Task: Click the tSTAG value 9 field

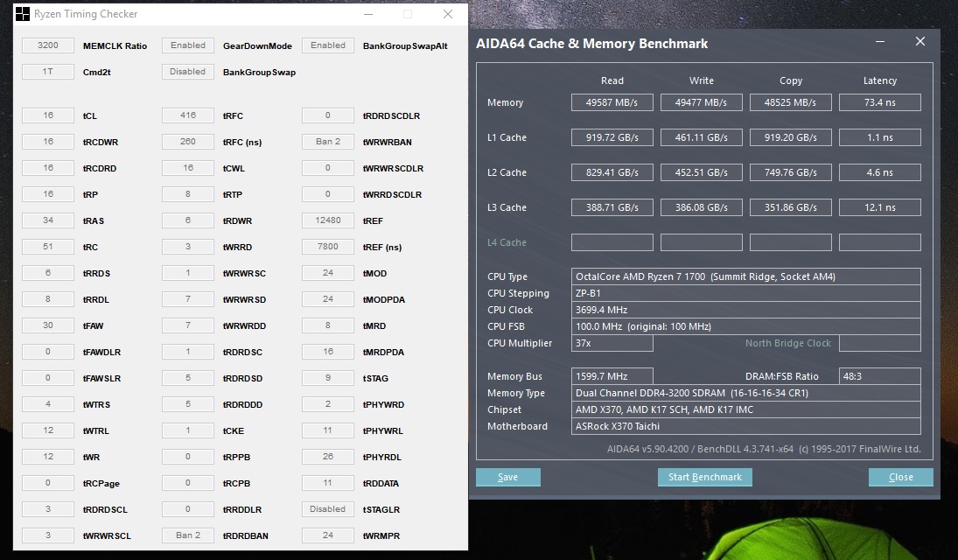Action: coord(328,378)
